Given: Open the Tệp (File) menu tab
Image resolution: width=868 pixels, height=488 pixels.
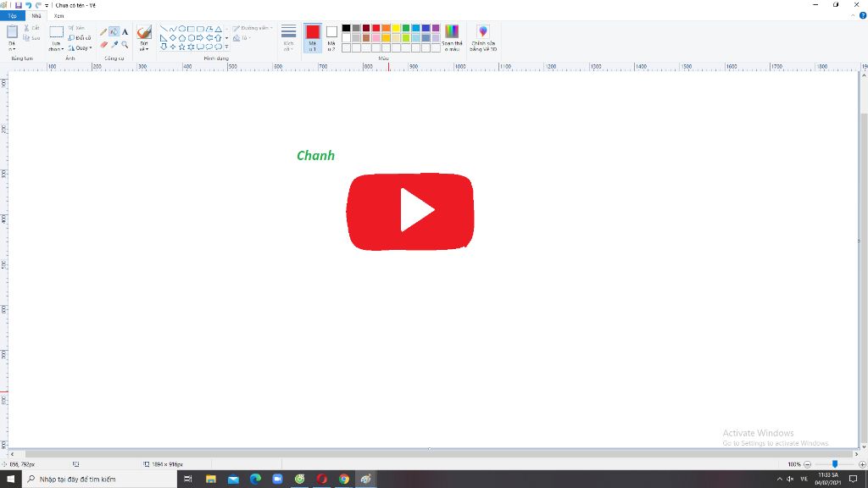Looking at the screenshot, I should (12, 16).
